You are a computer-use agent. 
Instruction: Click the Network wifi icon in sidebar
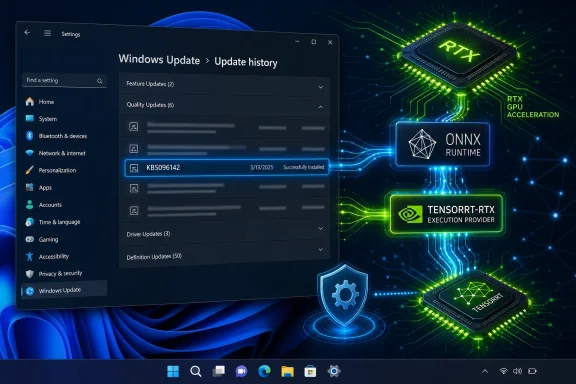(30, 153)
